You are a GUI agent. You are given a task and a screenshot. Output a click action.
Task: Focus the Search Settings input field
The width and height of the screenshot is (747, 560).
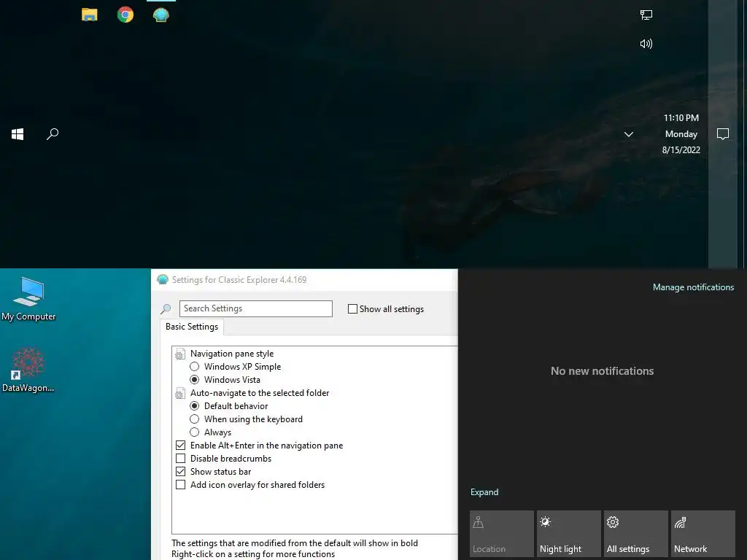tap(256, 308)
